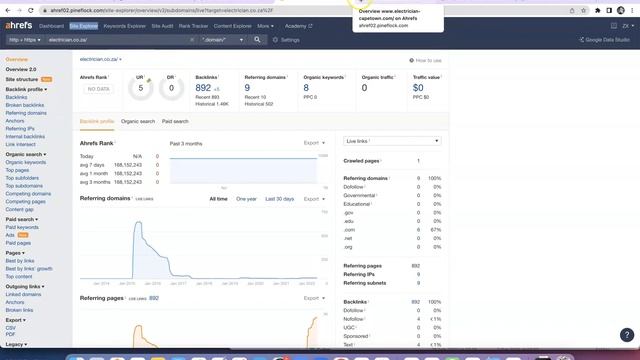Show One year referring domains range
Screen dimensions: 640x360
[246, 199]
